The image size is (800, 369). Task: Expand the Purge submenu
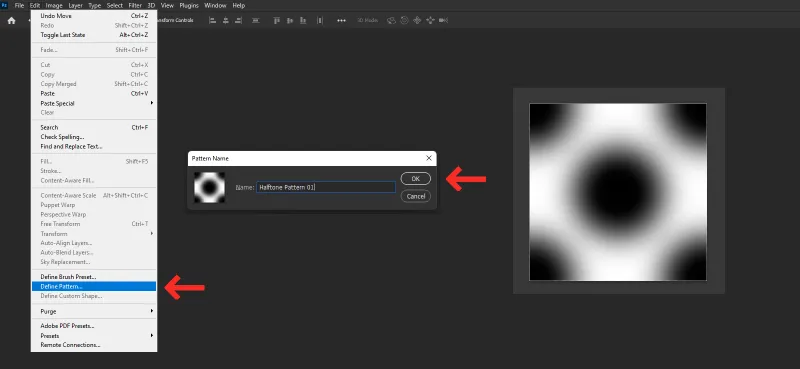pos(94,311)
